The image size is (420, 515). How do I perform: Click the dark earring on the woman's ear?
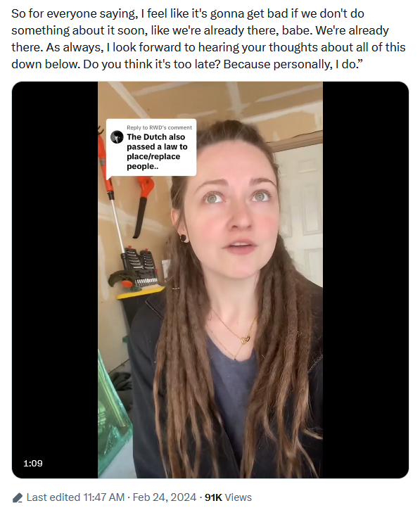183,237
